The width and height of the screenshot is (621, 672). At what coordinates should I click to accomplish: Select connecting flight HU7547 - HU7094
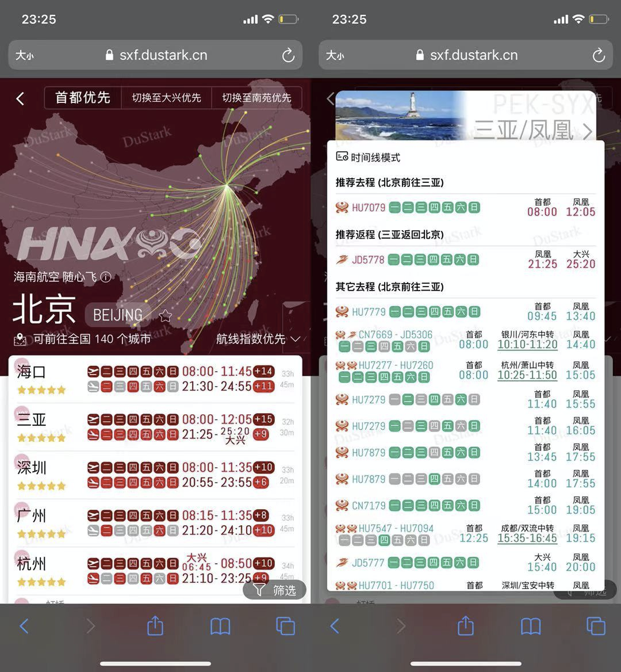[466, 534]
